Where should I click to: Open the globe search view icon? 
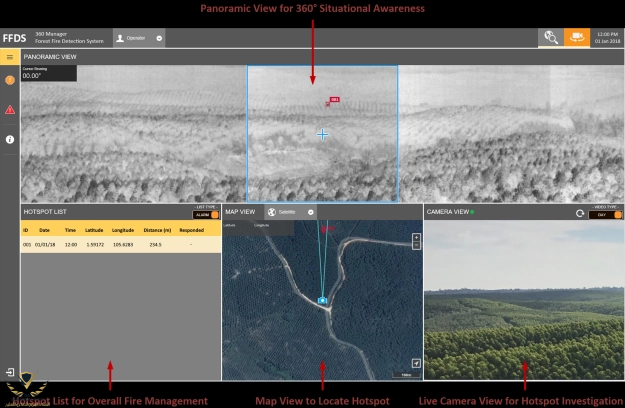pos(550,38)
